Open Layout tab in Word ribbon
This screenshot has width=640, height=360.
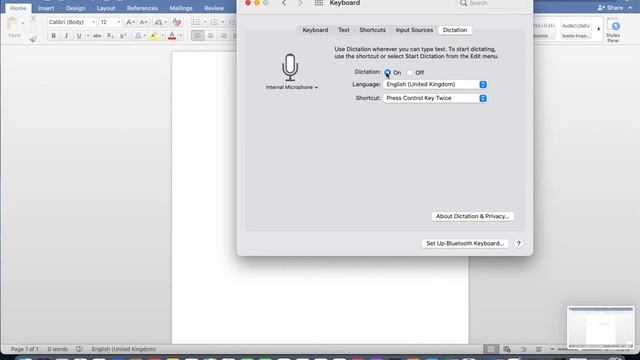(106, 8)
